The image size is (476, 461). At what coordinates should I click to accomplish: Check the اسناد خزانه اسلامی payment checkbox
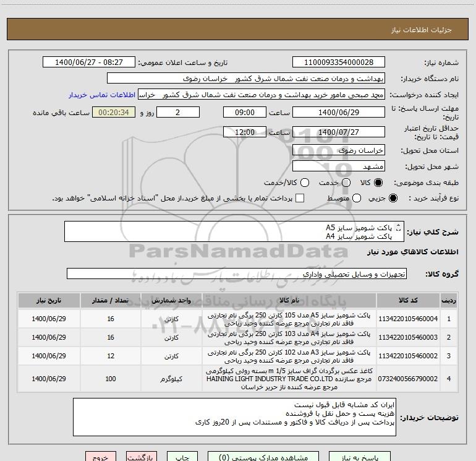pyautogui.click(x=300, y=198)
